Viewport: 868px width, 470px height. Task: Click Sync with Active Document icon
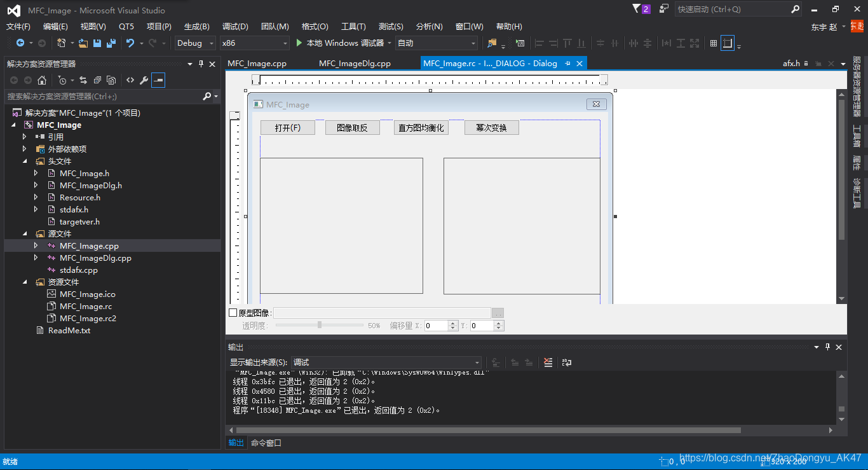point(83,80)
